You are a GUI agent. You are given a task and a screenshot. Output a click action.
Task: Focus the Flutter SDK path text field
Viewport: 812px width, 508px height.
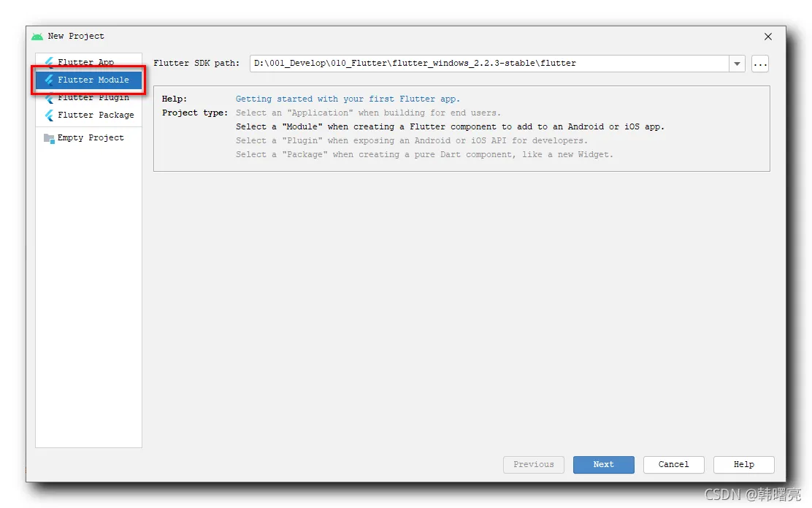tap(489, 64)
